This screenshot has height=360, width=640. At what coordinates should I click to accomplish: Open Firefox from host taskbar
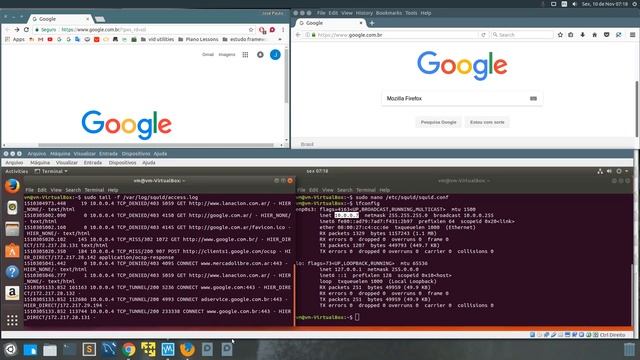187,349
